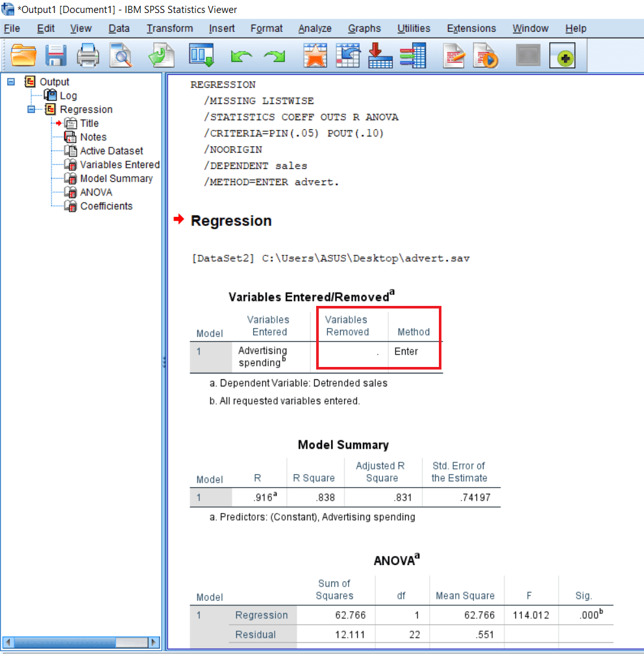
Task: Click the F value 114.012
Action: click(x=531, y=615)
